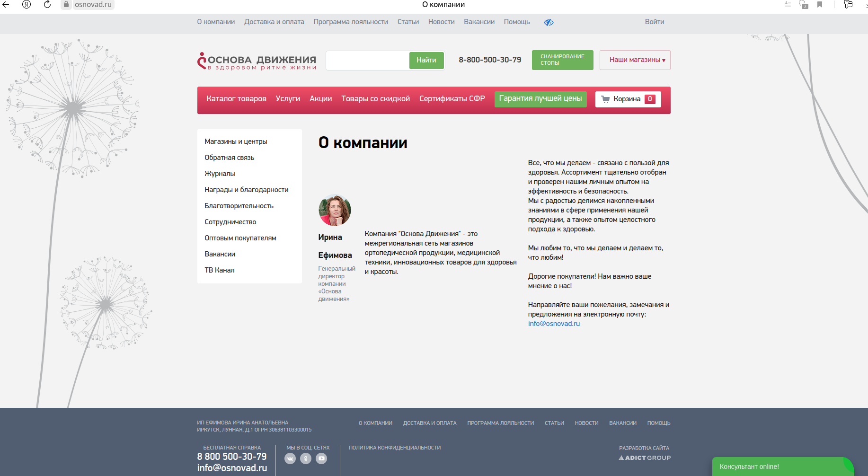Click the browser back arrow
868x476 pixels.
(6, 5)
